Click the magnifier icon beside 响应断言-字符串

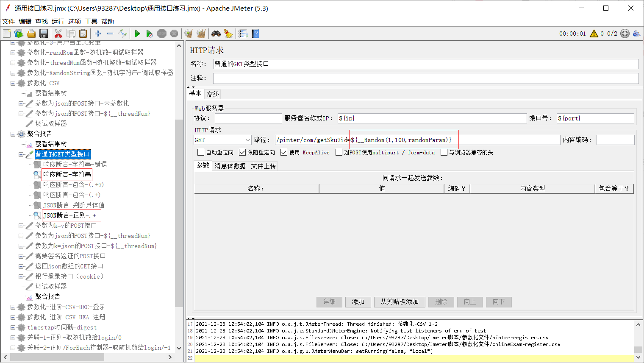[37, 174]
